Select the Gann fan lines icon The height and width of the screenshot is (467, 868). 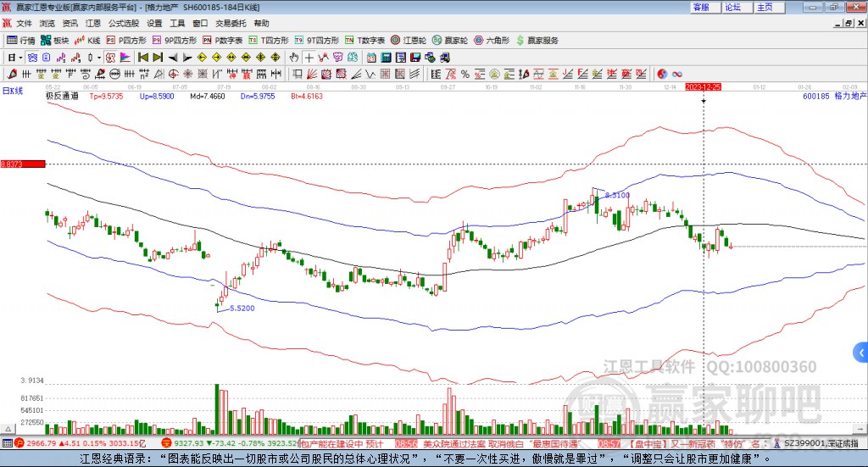(x=312, y=74)
